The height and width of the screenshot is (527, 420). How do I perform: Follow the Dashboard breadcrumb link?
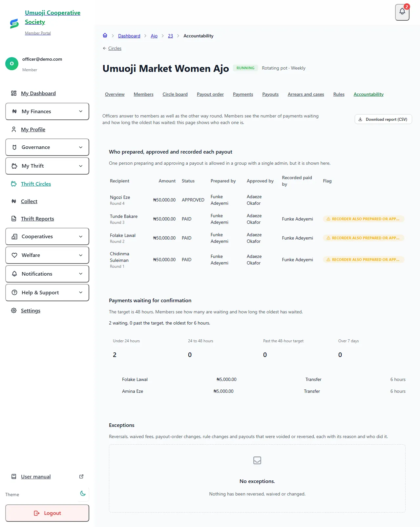click(x=129, y=36)
